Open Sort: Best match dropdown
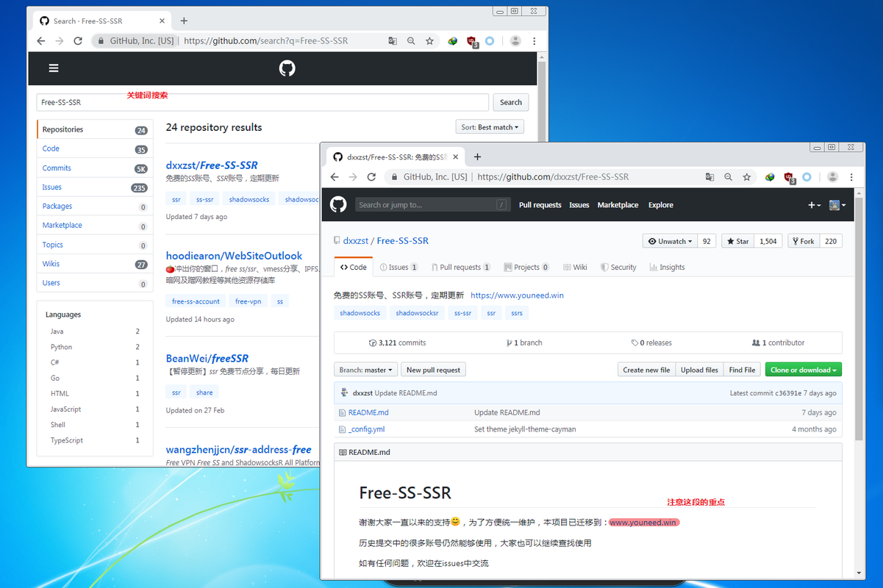Viewport: 883px width, 588px height. pos(490,127)
